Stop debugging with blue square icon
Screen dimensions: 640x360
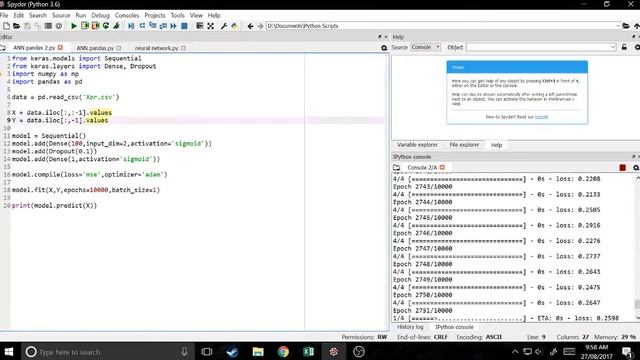184,26
